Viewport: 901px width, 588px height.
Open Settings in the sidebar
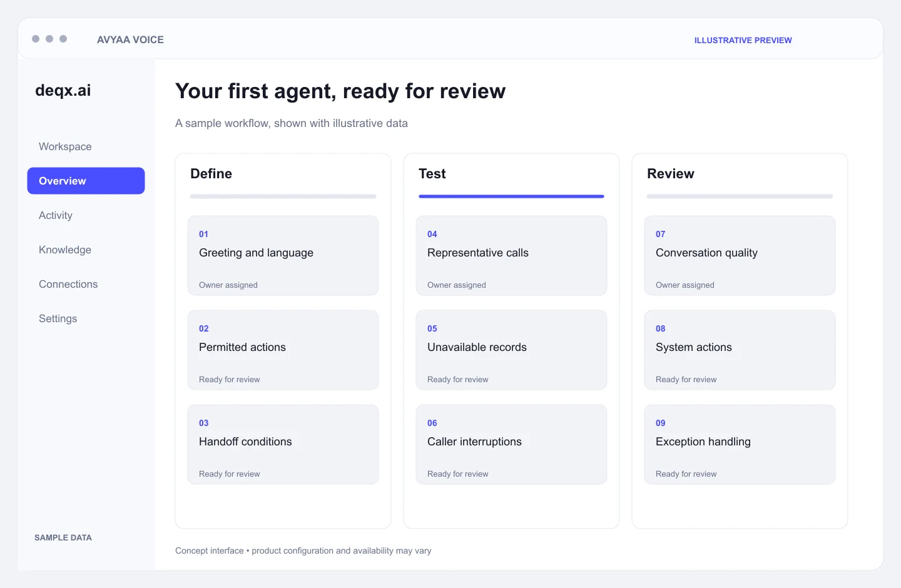[58, 318]
